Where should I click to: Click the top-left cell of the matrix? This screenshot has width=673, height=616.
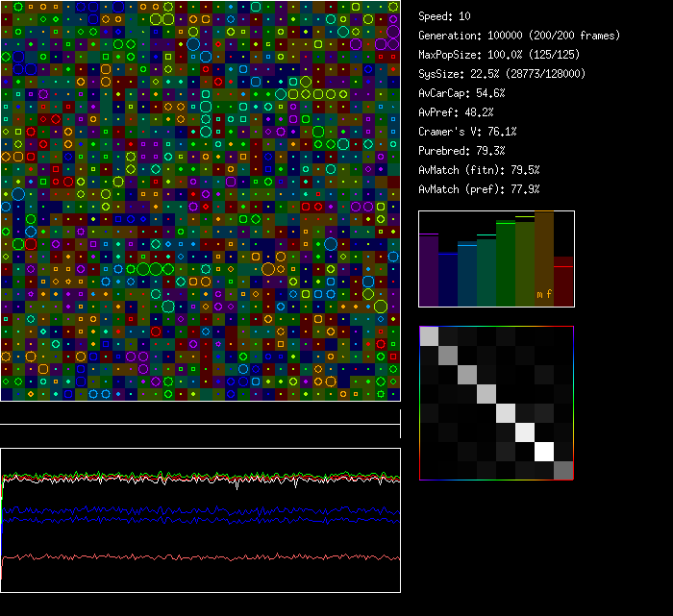pos(429,335)
